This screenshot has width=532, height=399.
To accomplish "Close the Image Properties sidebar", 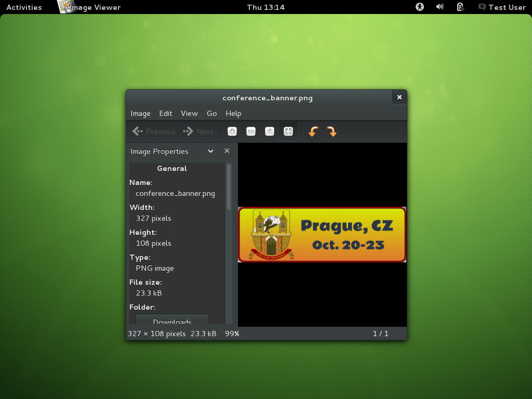I will pos(227,151).
